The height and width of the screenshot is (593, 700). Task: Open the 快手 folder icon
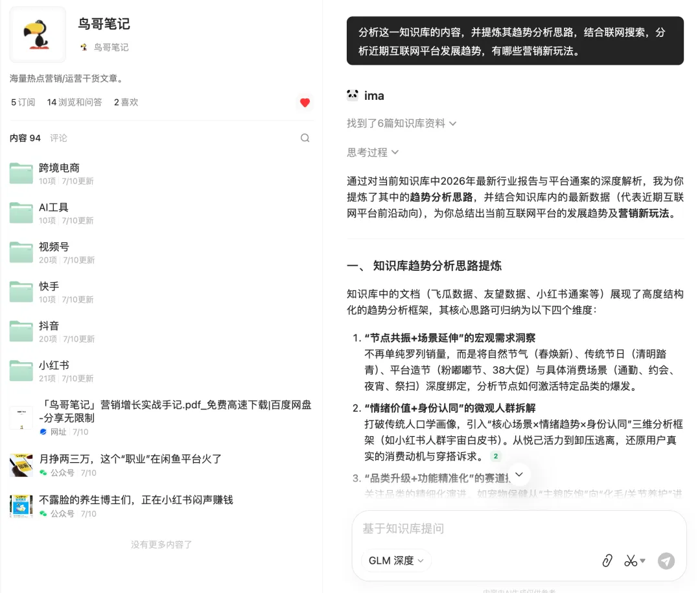click(x=21, y=292)
